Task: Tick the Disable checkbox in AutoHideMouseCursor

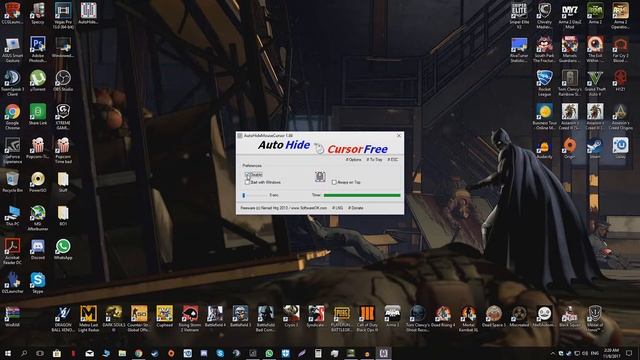Action: coord(247,175)
